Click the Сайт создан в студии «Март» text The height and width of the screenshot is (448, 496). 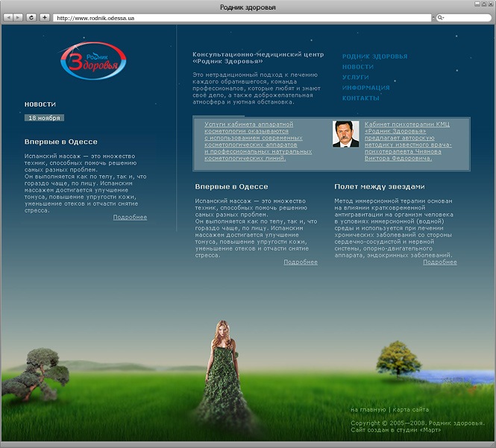[395, 430]
